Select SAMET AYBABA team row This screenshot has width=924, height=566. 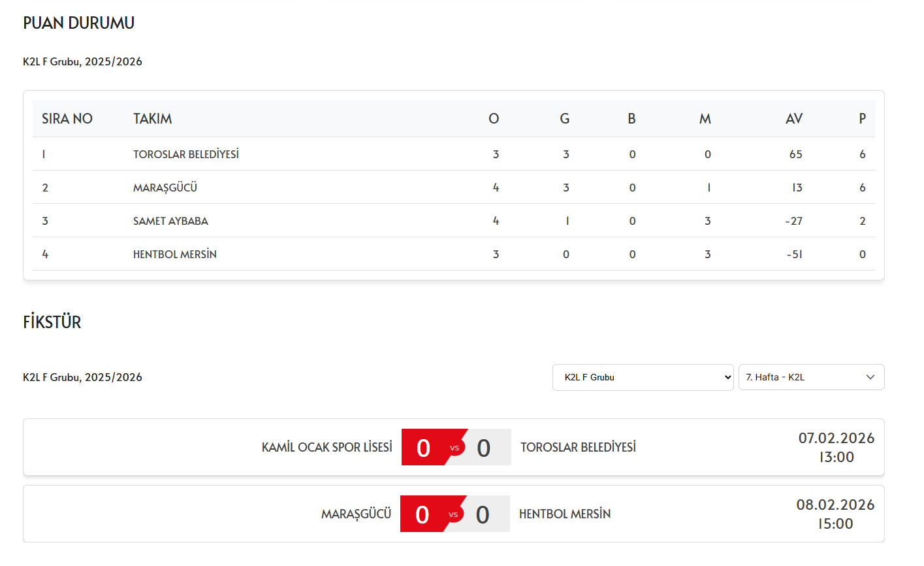coord(454,221)
